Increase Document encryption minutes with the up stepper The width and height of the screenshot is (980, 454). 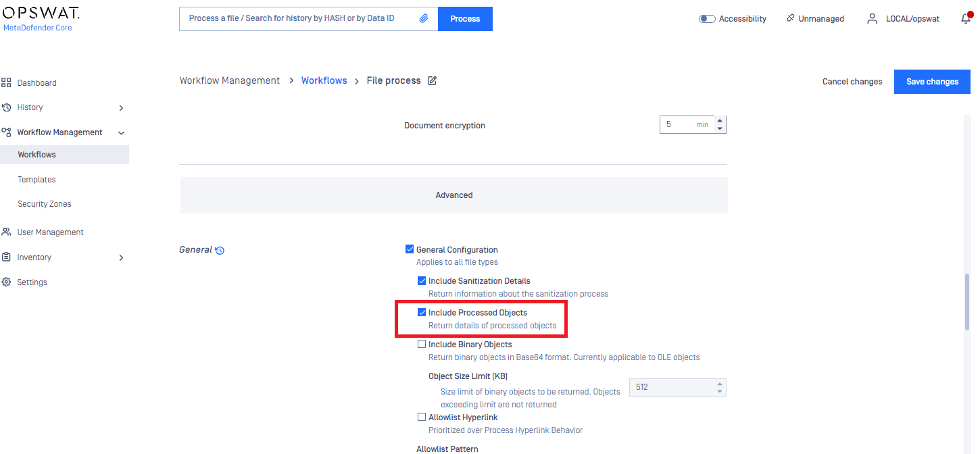coord(720,121)
